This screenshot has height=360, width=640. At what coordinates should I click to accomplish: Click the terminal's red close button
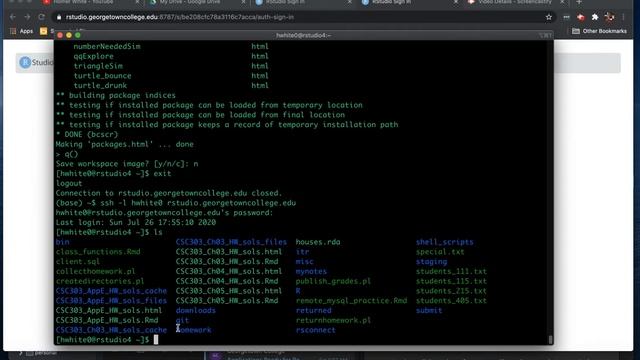point(60,36)
